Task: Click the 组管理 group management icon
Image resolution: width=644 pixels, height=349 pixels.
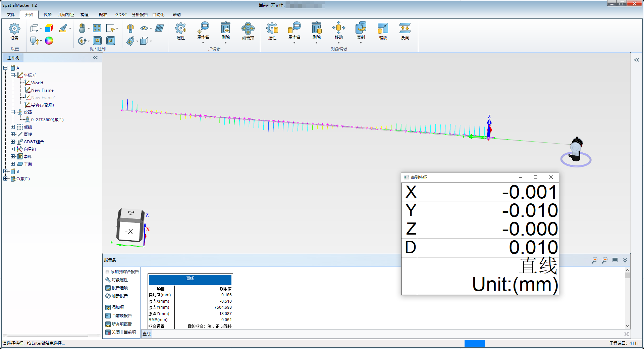Action: tap(248, 29)
